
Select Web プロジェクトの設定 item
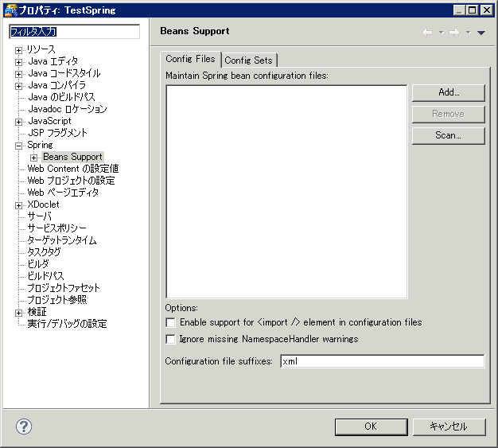pyautogui.click(x=71, y=181)
